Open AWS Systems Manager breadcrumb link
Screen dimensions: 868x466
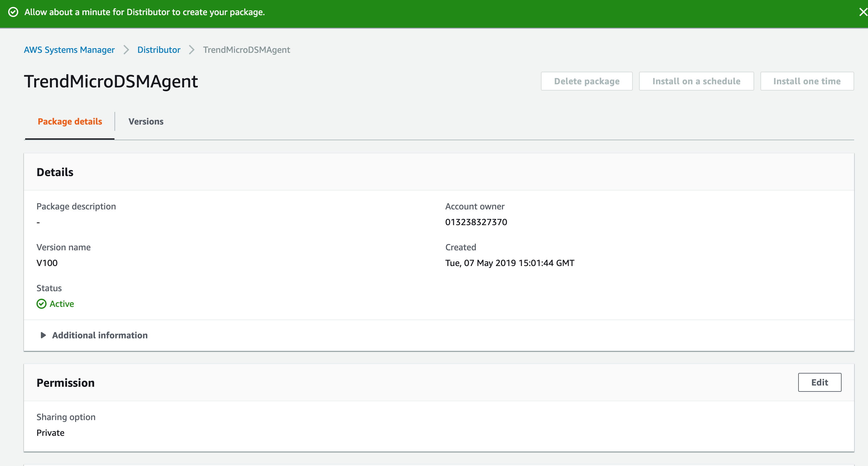pyautogui.click(x=69, y=50)
